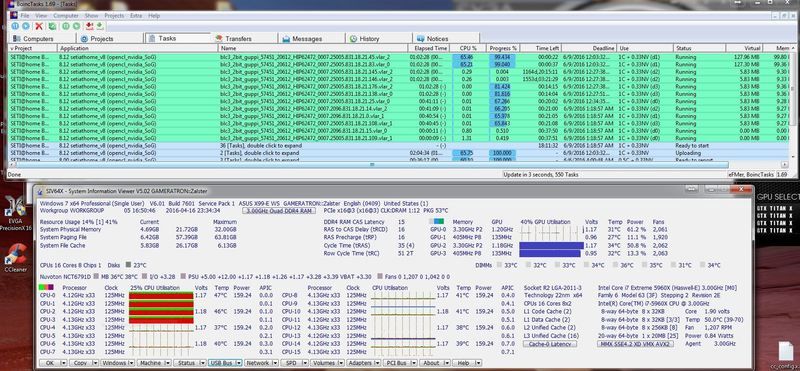Open the dropdown arrow beside Status button
The image size is (800, 371).
(x=203, y=363)
